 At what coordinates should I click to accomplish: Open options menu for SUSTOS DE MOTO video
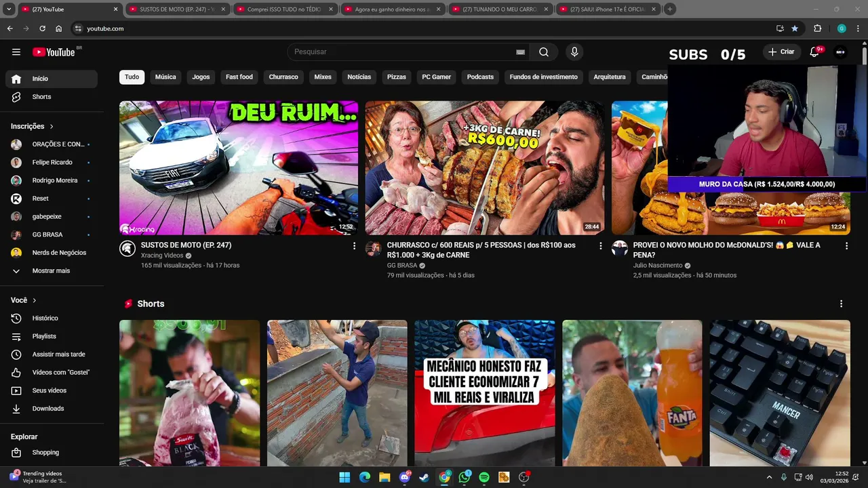[x=354, y=246]
